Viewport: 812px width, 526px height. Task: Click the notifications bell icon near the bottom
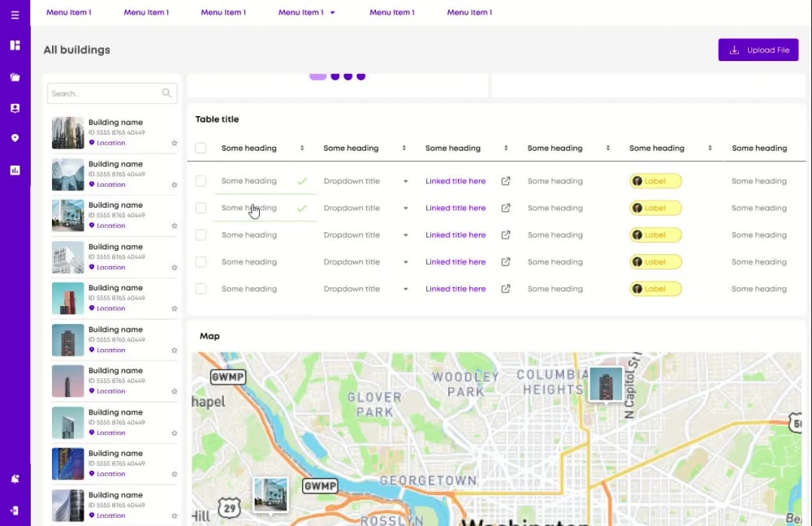point(15,479)
